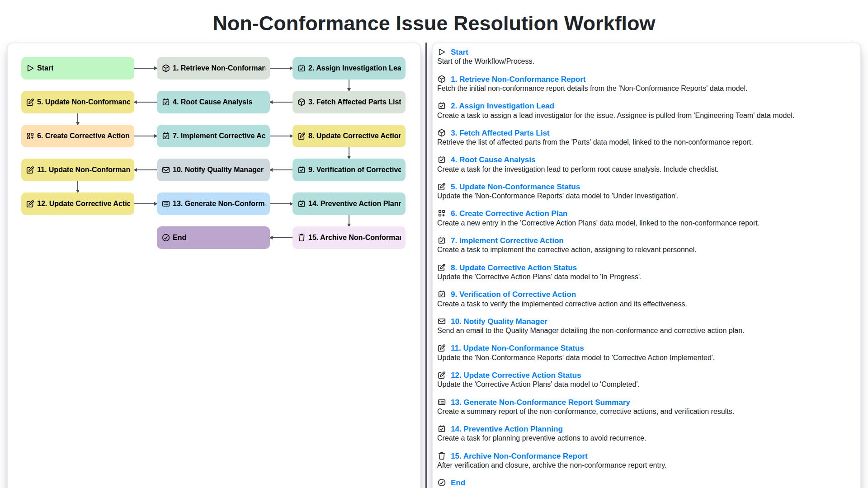
Task: Click the workflow title heading
Action: 434,23
